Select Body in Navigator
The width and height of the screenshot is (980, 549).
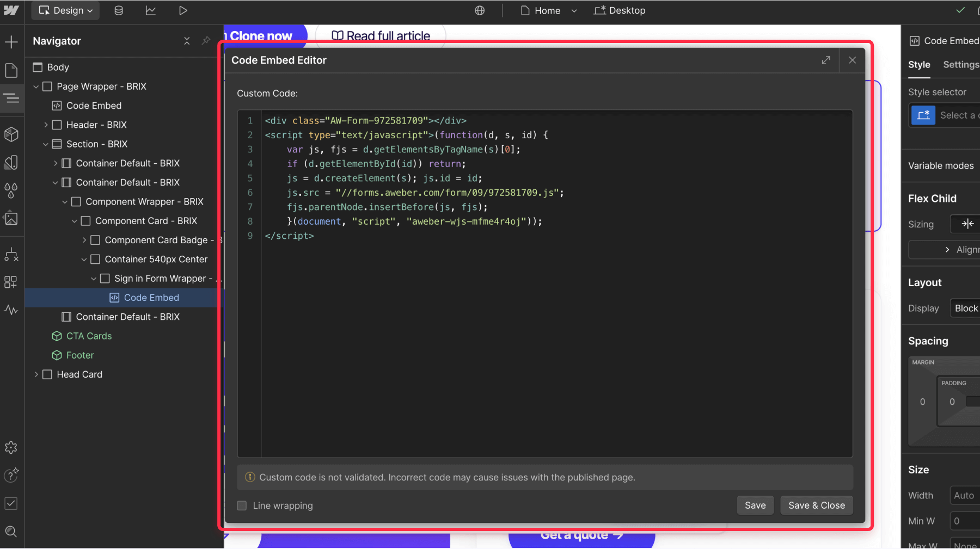click(x=58, y=67)
